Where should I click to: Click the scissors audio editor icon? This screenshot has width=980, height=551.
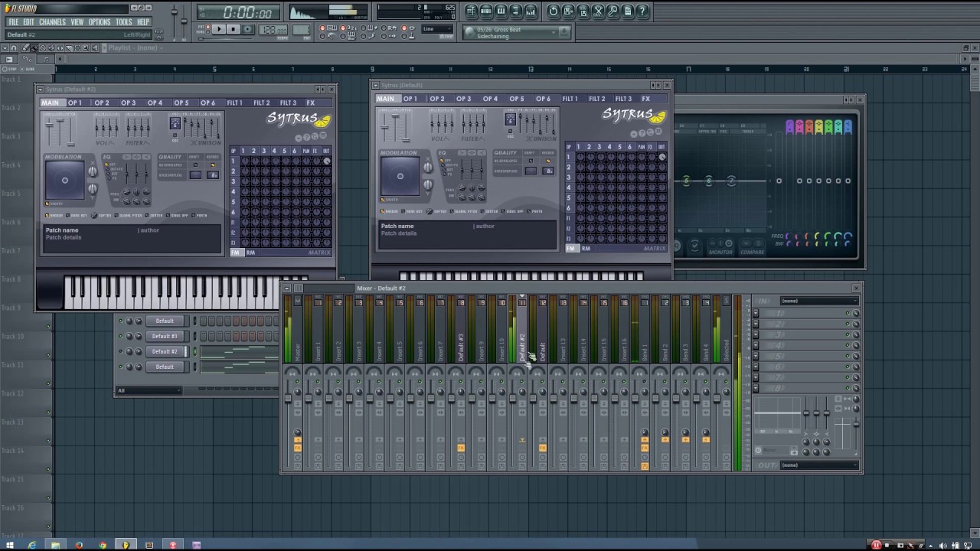[598, 11]
